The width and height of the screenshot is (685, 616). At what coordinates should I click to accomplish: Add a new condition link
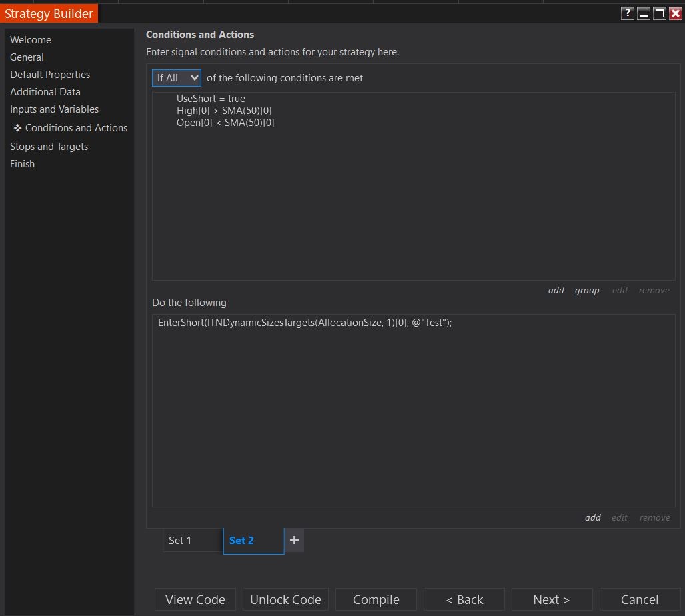click(x=556, y=290)
